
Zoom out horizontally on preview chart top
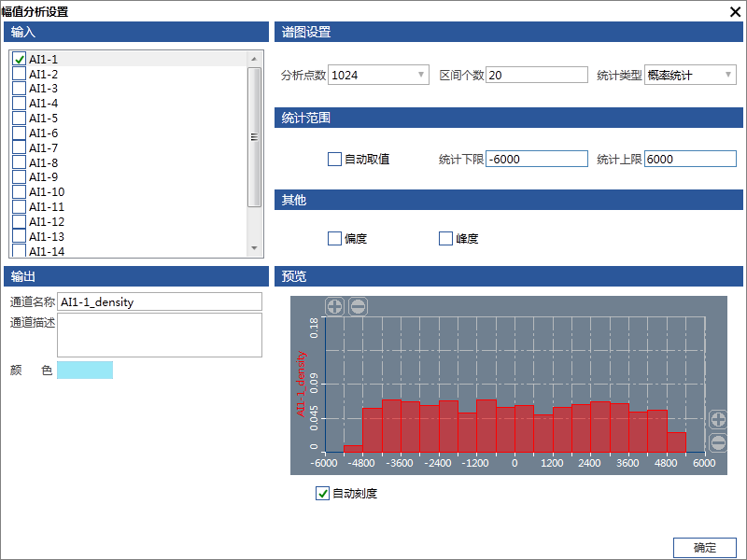[358, 306]
